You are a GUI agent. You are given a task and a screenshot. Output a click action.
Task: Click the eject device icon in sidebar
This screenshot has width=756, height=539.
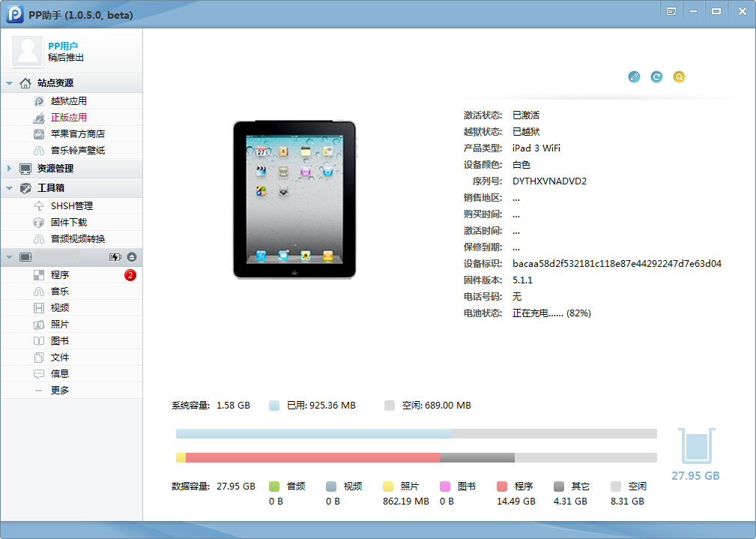click(132, 257)
